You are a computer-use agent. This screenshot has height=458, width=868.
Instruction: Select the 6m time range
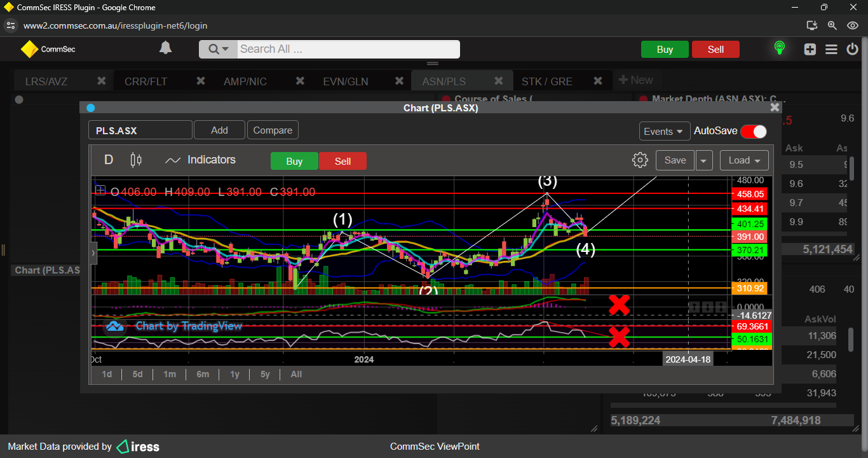[203, 374]
